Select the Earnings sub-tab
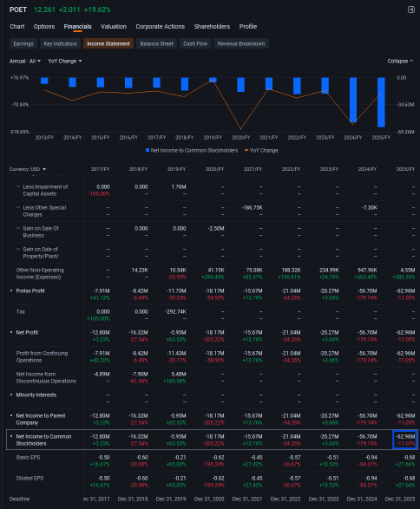420x509 pixels. coord(23,44)
